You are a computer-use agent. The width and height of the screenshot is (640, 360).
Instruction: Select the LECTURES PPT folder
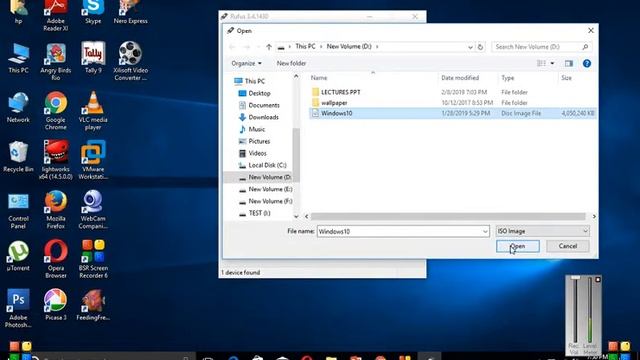(x=340, y=92)
